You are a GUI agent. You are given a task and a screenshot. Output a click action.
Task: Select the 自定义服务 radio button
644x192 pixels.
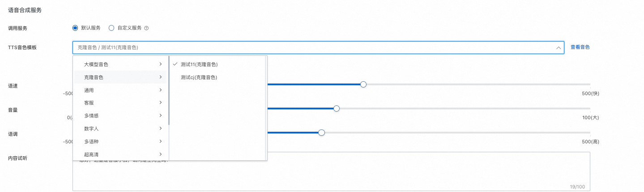tap(111, 28)
